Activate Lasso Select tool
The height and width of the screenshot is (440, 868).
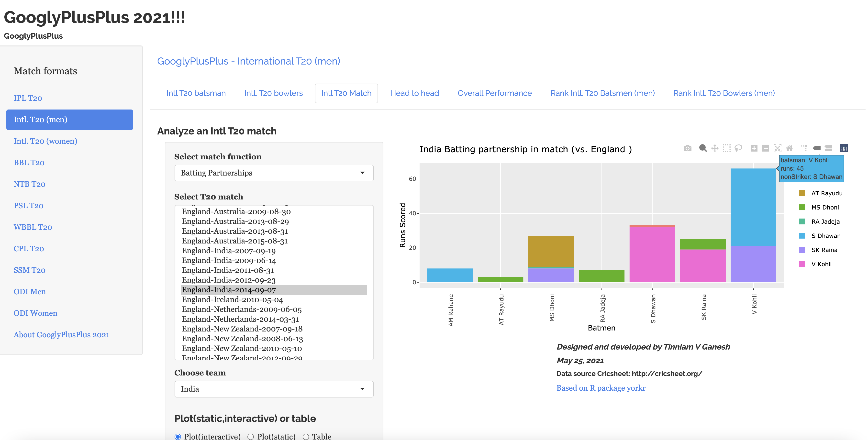[738, 148]
